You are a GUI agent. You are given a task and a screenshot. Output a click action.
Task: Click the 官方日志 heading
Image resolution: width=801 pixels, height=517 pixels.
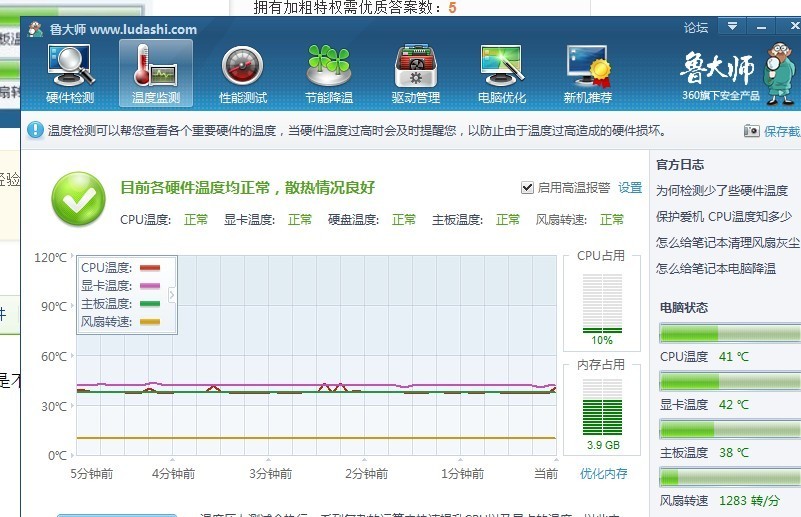680,164
